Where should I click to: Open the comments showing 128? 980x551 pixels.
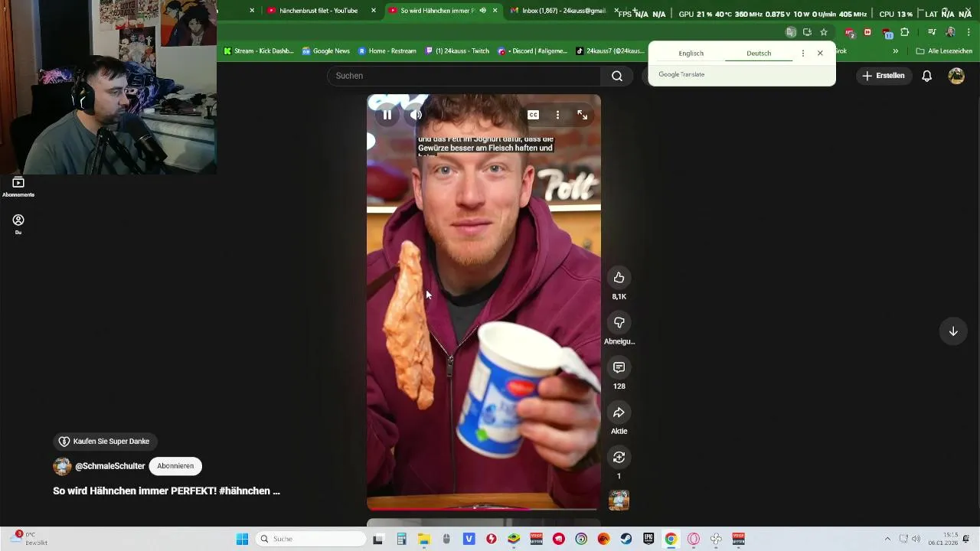[619, 367]
